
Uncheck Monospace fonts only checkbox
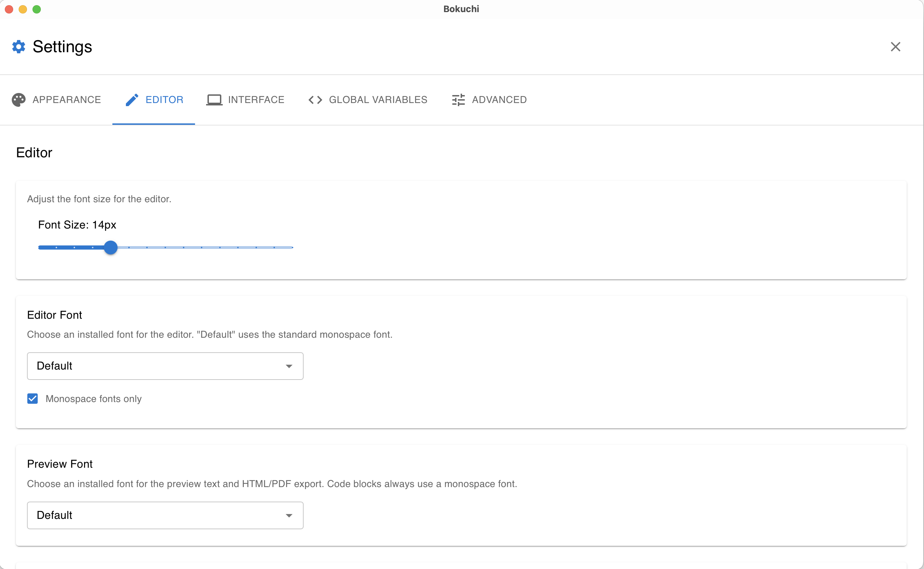coord(33,399)
